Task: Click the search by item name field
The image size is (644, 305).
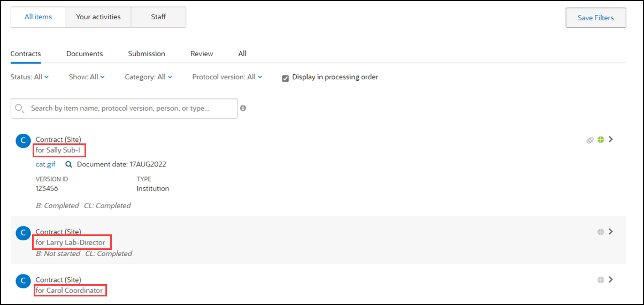Action: point(124,108)
